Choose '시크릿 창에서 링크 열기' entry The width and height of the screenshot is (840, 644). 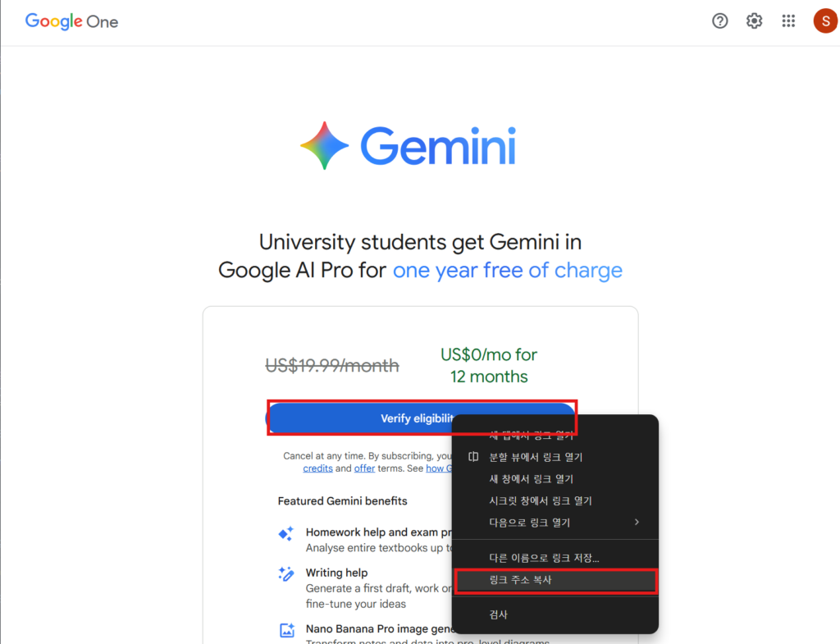point(540,500)
